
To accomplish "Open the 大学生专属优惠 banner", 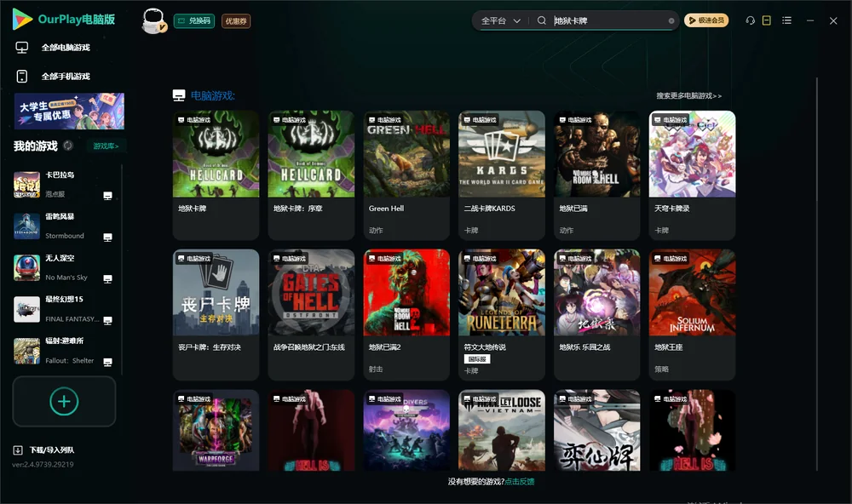I will click(x=70, y=112).
